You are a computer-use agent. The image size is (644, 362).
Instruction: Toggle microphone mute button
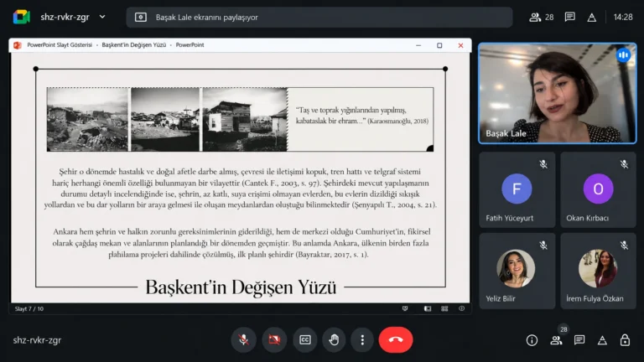[243, 340]
